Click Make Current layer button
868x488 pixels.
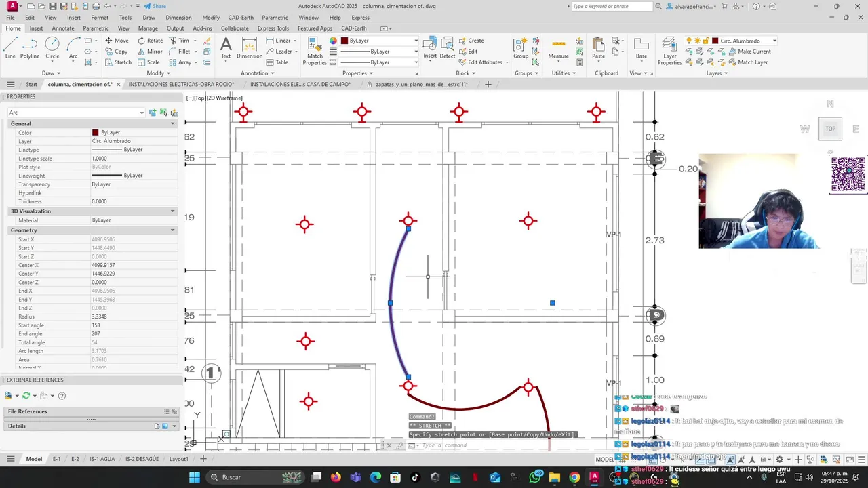click(749, 52)
